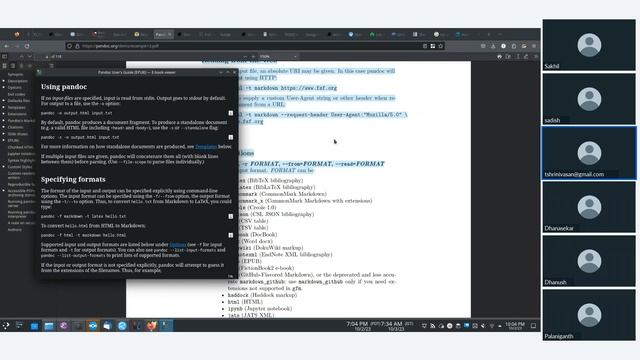640x360 pixels.
Task: Show desktop via taskbar corner button
Action: tap(533, 326)
